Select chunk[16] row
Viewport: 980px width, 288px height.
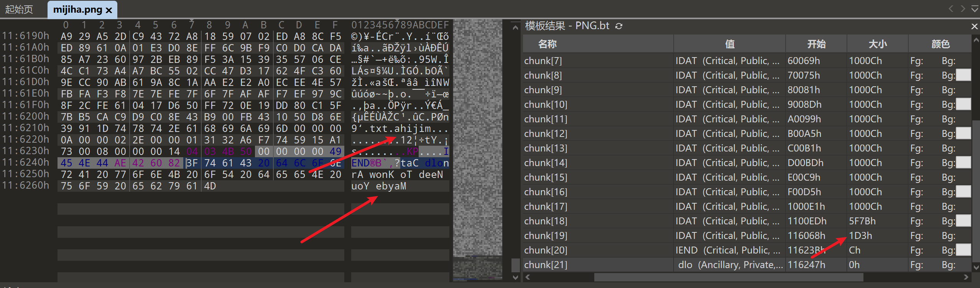click(x=747, y=192)
